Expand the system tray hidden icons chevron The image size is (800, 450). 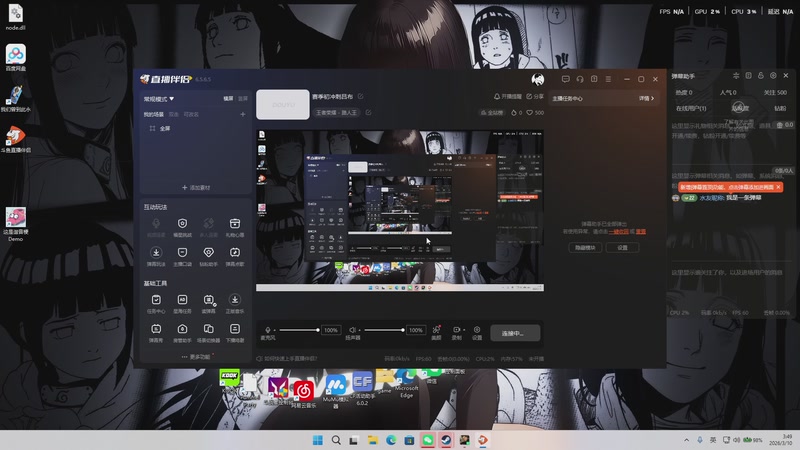pyautogui.click(x=686, y=440)
